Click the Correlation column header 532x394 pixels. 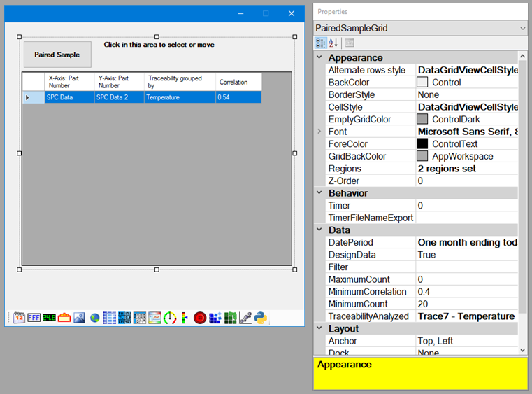pyautogui.click(x=238, y=82)
